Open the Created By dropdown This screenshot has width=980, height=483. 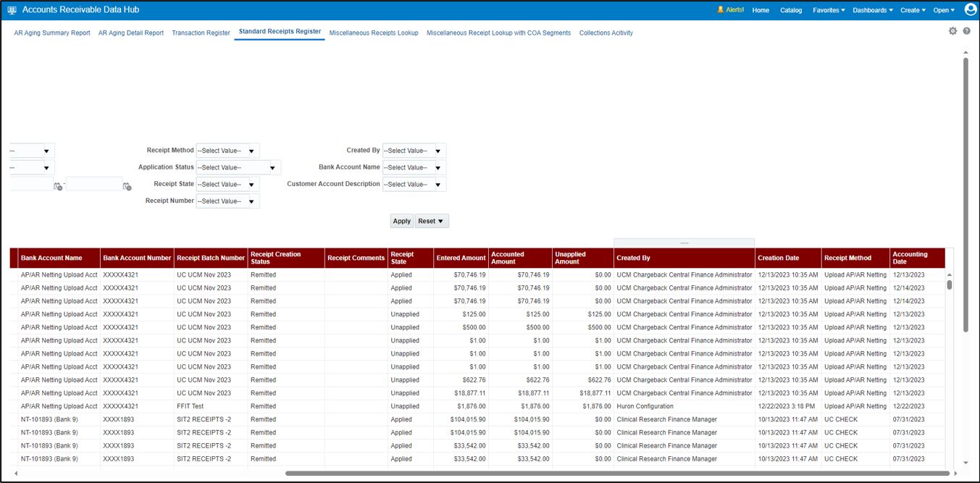point(437,150)
